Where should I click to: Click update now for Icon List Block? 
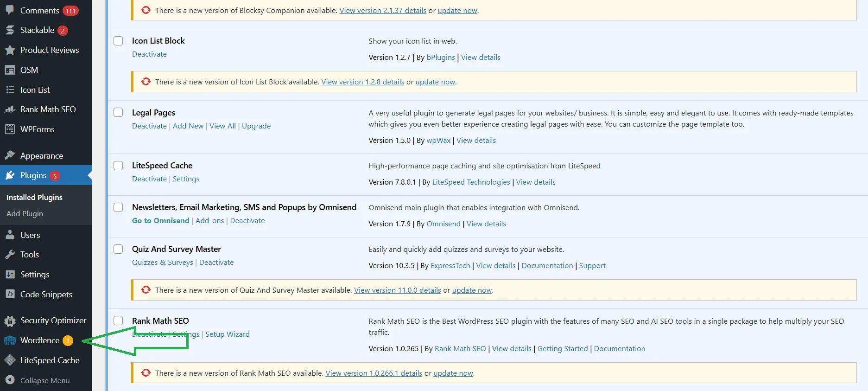(x=435, y=82)
